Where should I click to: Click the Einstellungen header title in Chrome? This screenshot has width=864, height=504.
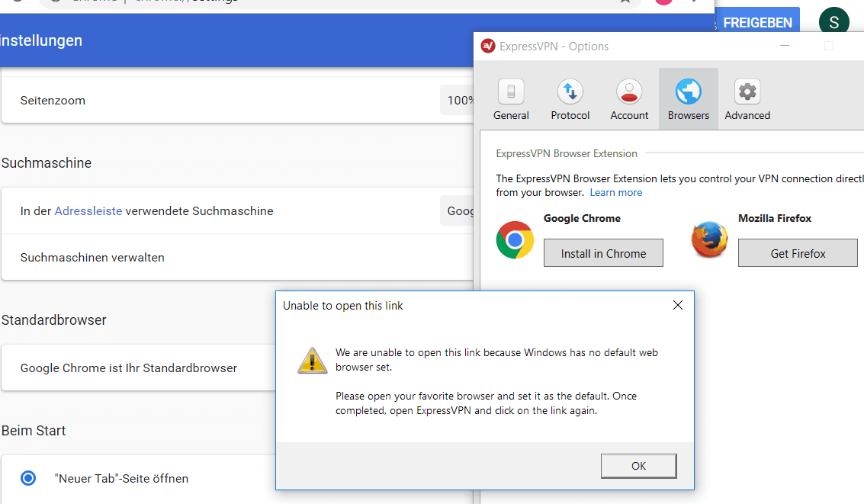[x=41, y=40]
